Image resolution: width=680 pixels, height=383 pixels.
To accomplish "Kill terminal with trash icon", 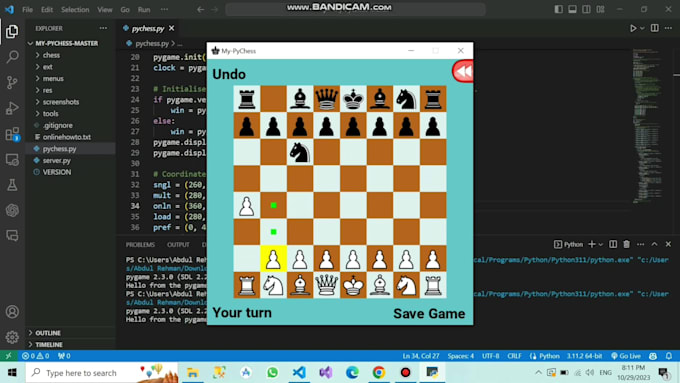I will [627, 244].
